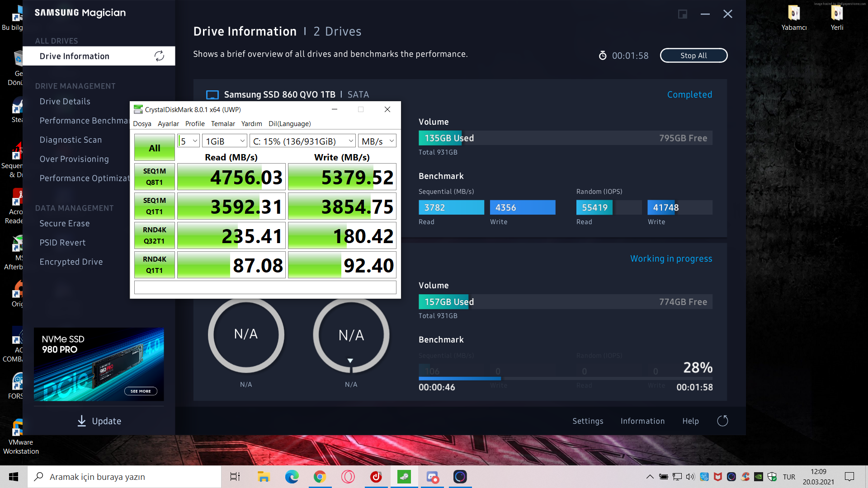Click the Stop All button
The image size is (868, 488).
[x=693, y=56]
